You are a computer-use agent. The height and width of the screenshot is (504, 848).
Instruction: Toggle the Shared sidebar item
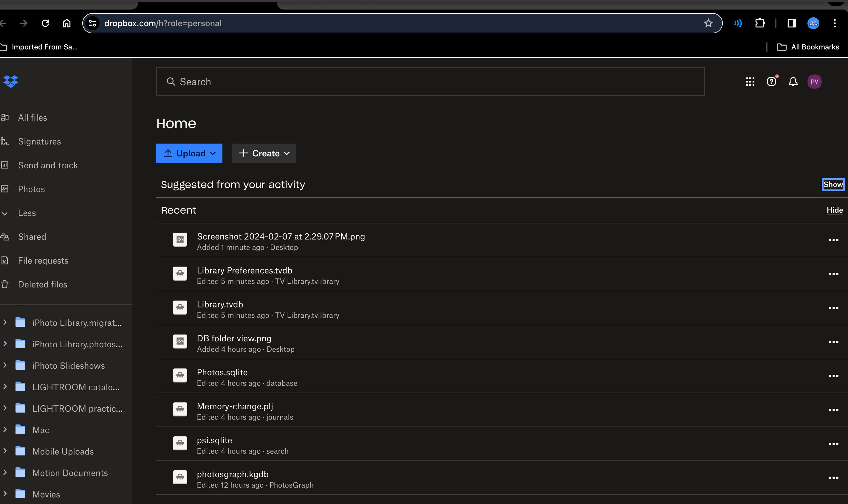(x=32, y=237)
